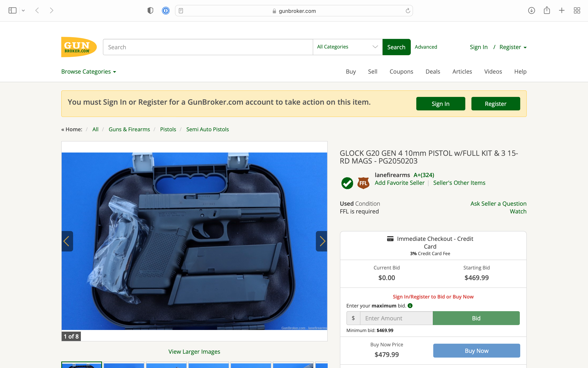
Task: Go to the Pistols breadcrumb
Action: [168, 129]
